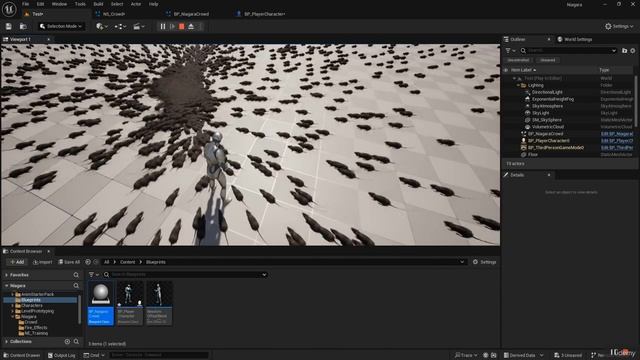This screenshot has height=360, width=640.
Task: Click the Unreal Engine logo icon
Action: pyautogui.click(x=9, y=9)
